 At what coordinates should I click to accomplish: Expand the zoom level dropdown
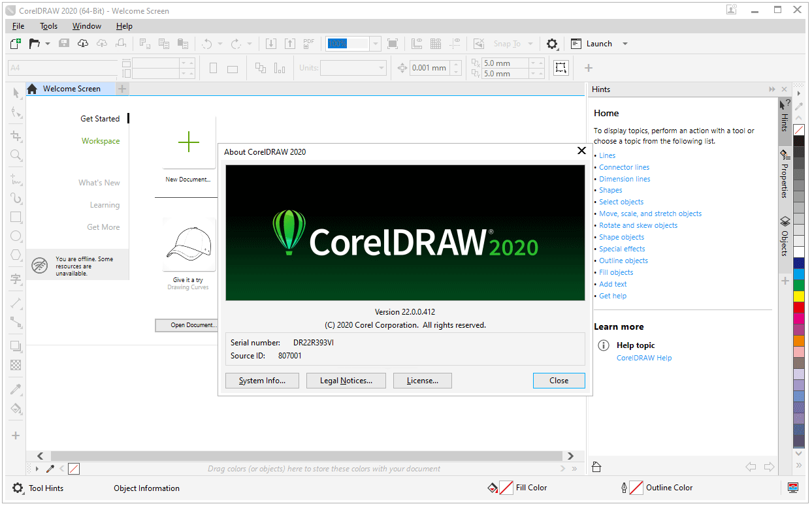click(x=375, y=44)
